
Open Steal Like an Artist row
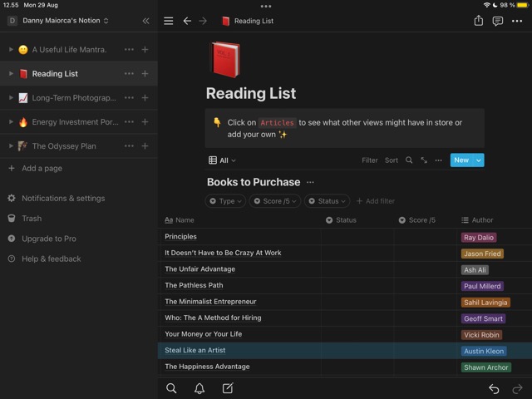pyautogui.click(x=195, y=350)
